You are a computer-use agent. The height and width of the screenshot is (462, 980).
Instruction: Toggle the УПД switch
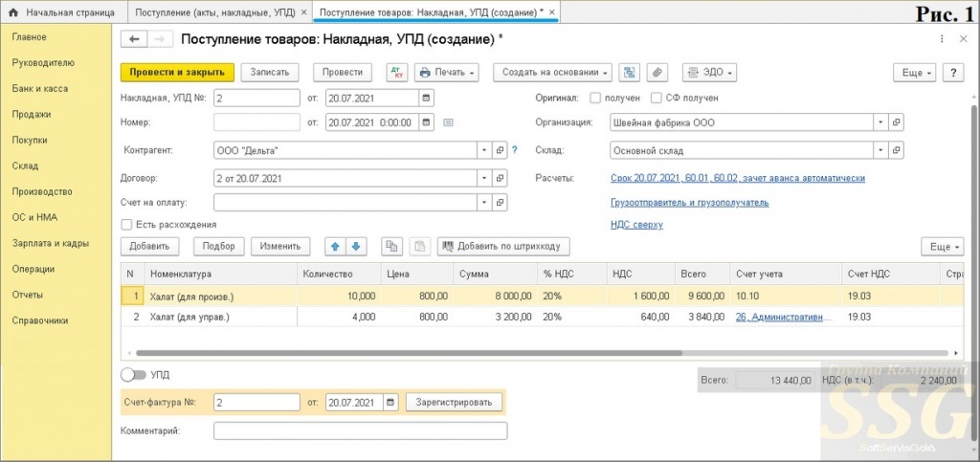pyautogui.click(x=133, y=375)
